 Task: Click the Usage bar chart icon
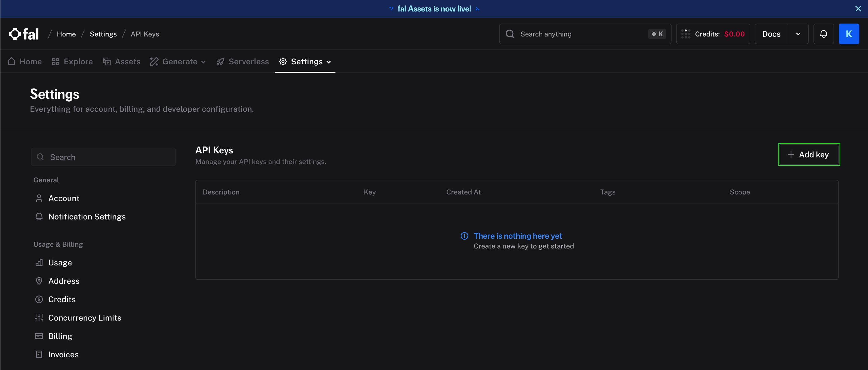(x=39, y=263)
